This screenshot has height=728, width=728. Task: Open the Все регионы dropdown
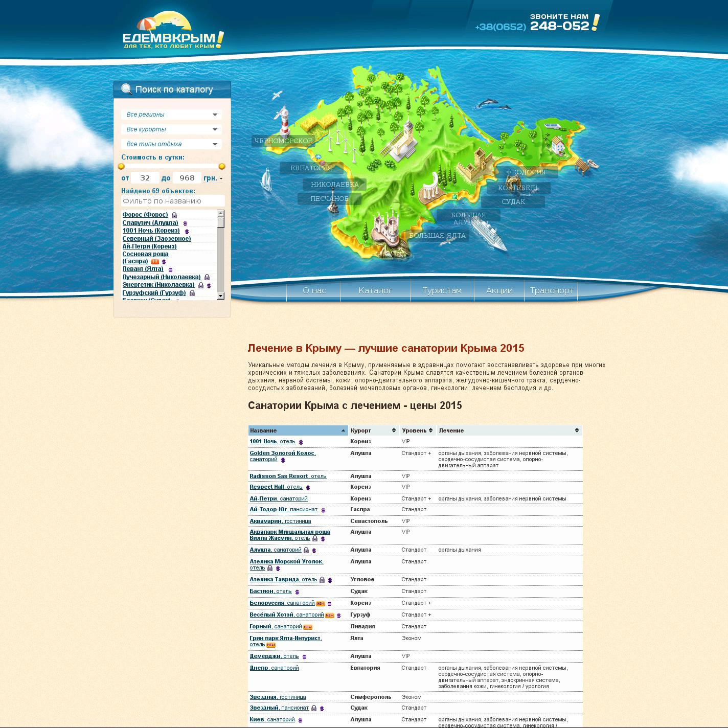pos(171,115)
